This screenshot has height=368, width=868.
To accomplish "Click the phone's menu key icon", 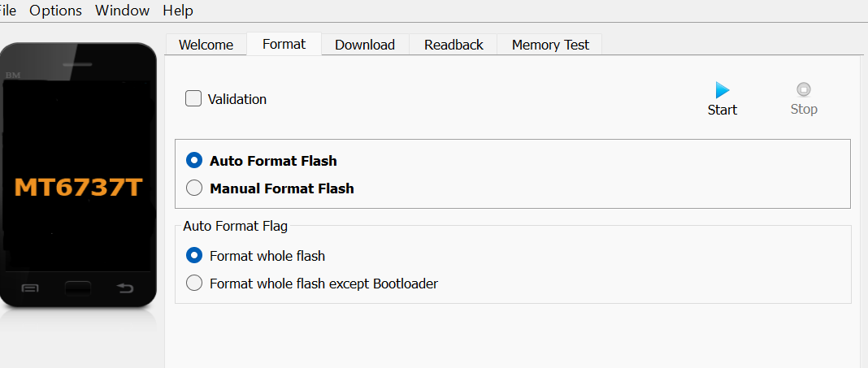I will tap(30, 288).
